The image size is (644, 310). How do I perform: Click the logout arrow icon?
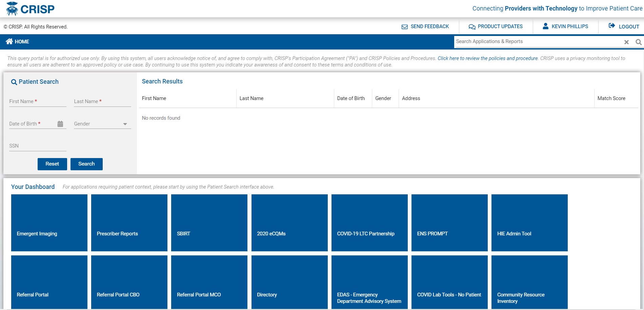pyautogui.click(x=611, y=26)
